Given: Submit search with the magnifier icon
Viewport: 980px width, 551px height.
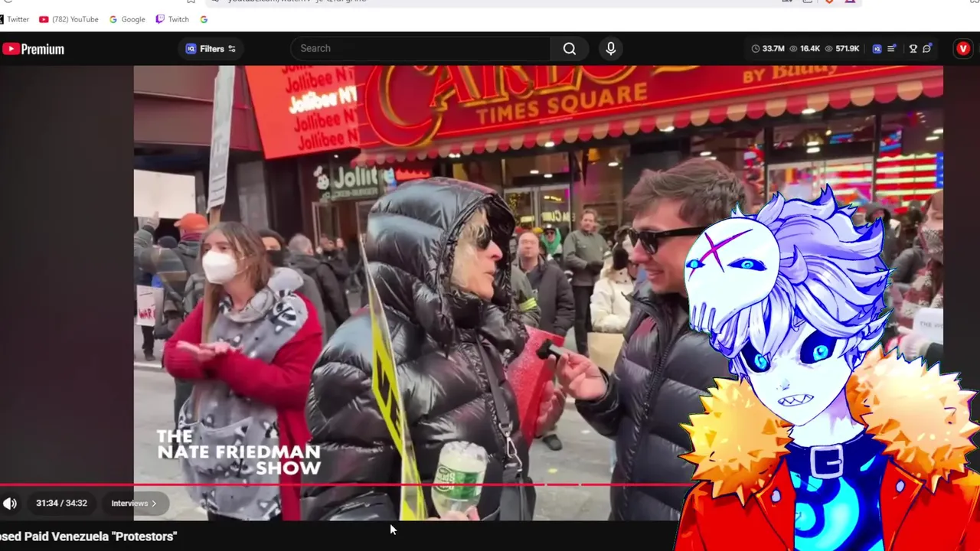Looking at the screenshot, I should pyautogui.click(x=570, y=48).
